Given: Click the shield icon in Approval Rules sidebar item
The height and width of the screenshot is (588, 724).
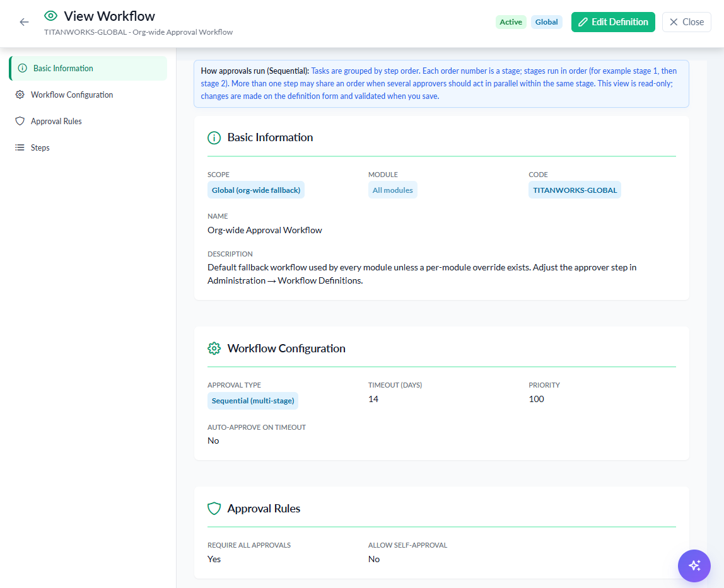Looking at the screenshot, I should coord(20,121).
